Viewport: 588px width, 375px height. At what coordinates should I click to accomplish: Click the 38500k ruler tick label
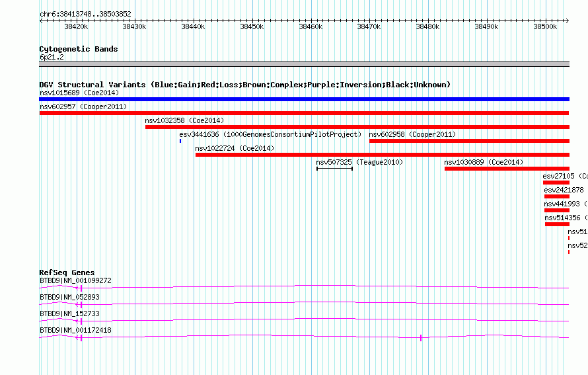point(545,26)
